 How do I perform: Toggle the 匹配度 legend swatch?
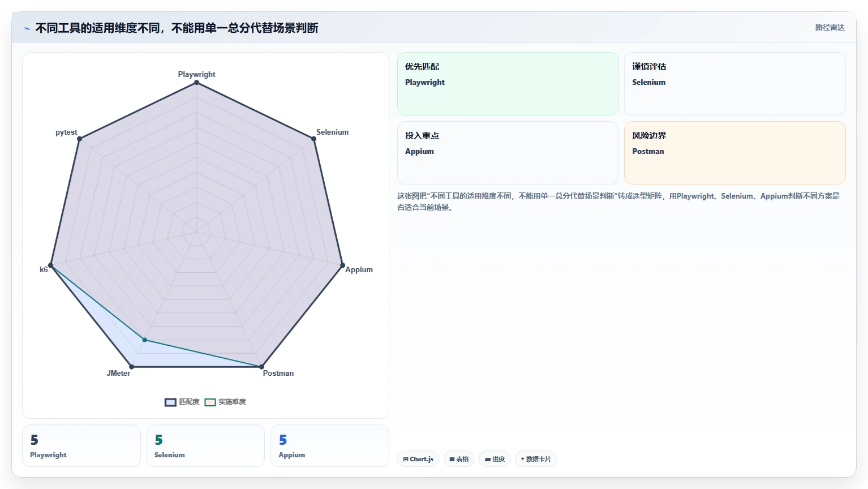pos(170,402)
